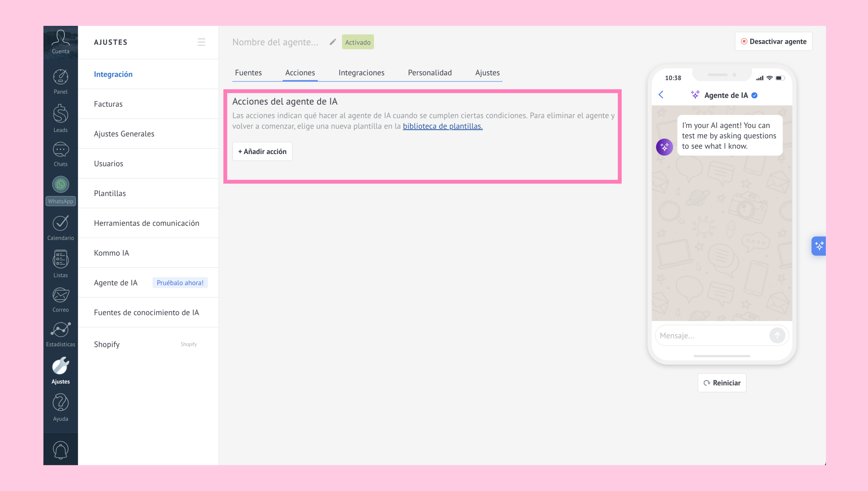Click Desactivar agente button

point(774,41)
